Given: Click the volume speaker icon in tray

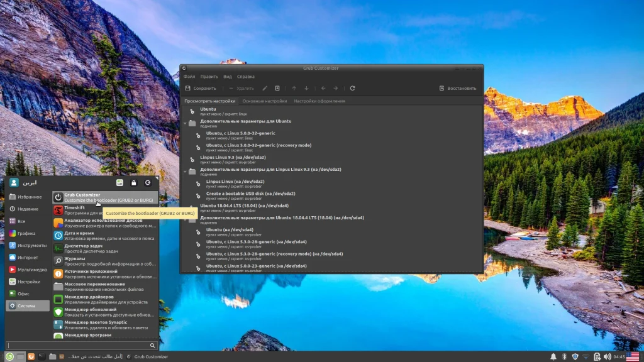Looking at the screenshot, I should tap(607, 357).
